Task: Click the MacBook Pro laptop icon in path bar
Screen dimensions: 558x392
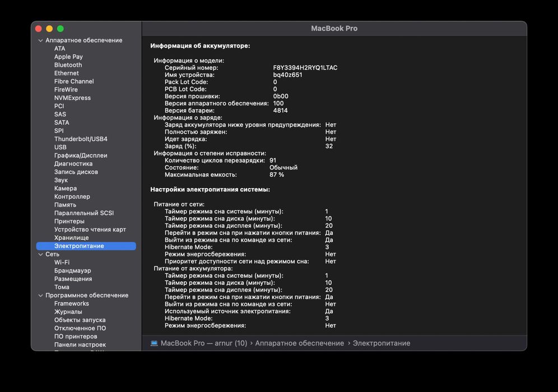Action: (x=154, y=343)
